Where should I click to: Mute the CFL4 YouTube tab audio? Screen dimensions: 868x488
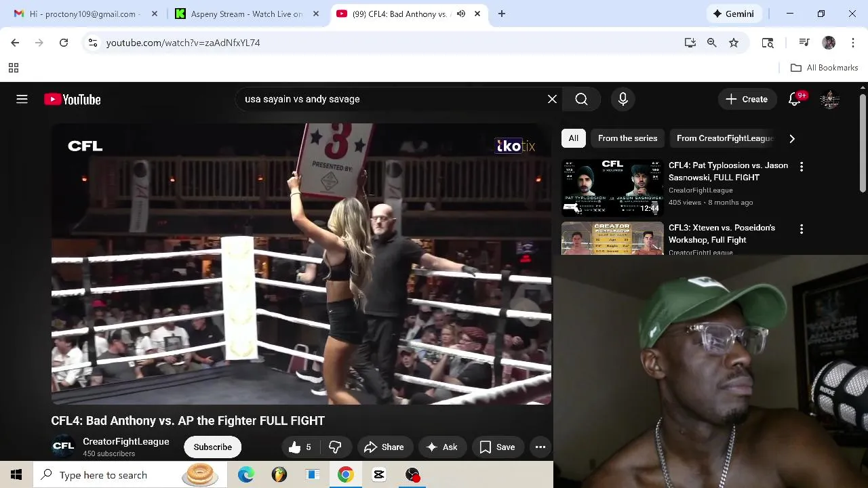pos(461,14)
